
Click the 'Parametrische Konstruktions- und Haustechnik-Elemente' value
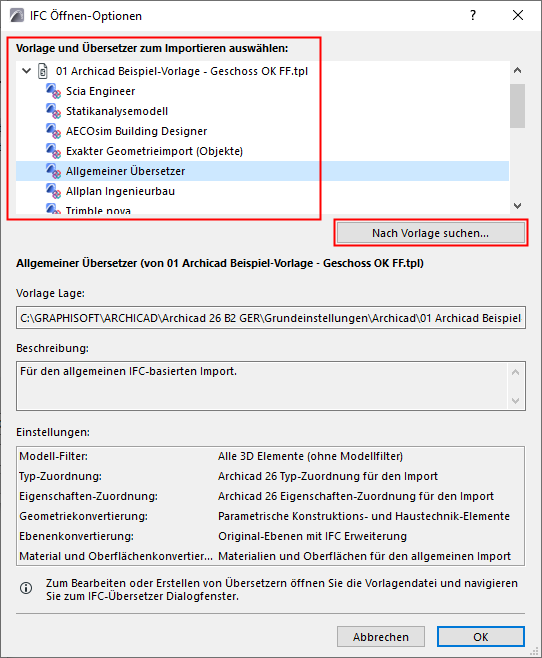click(364, 516)
